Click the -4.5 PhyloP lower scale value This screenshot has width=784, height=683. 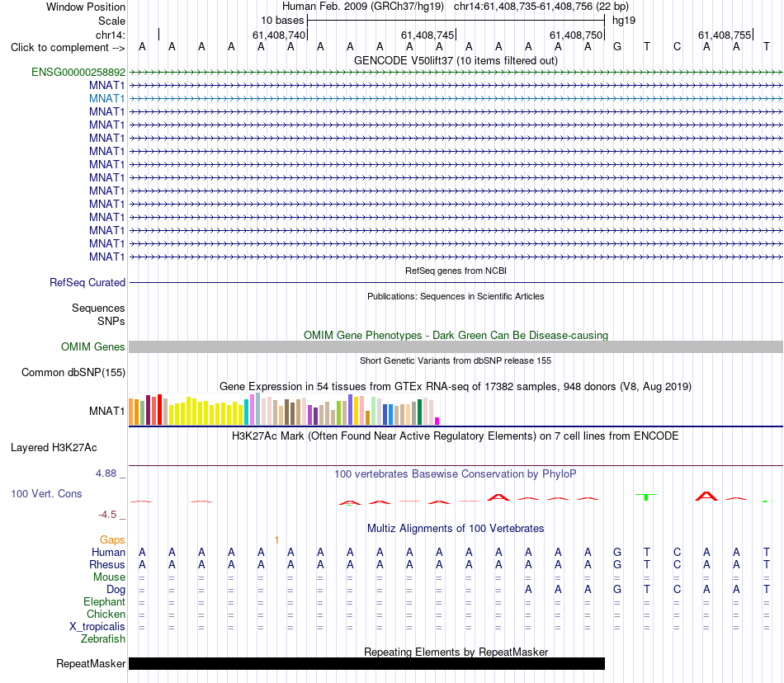107,515
